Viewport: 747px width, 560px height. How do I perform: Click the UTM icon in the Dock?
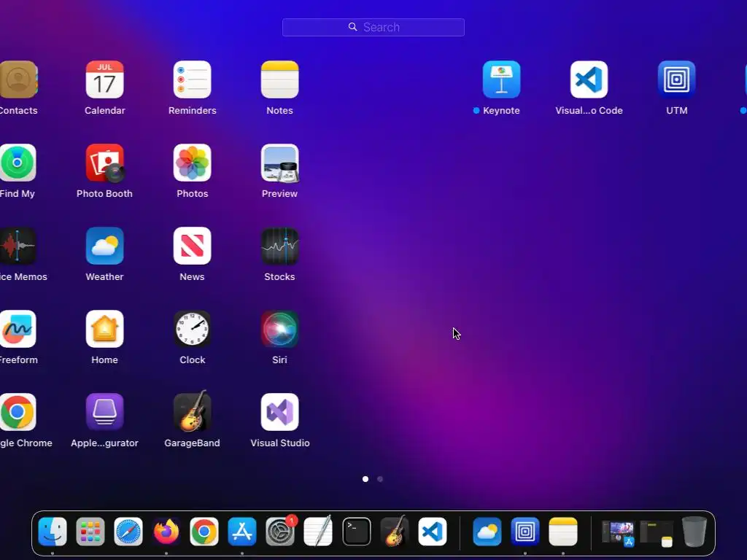pos(525,531)
